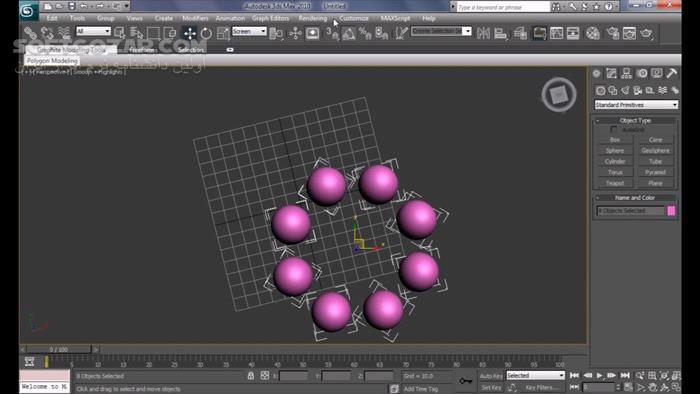Open Schematic View

[x=573, y=33]
